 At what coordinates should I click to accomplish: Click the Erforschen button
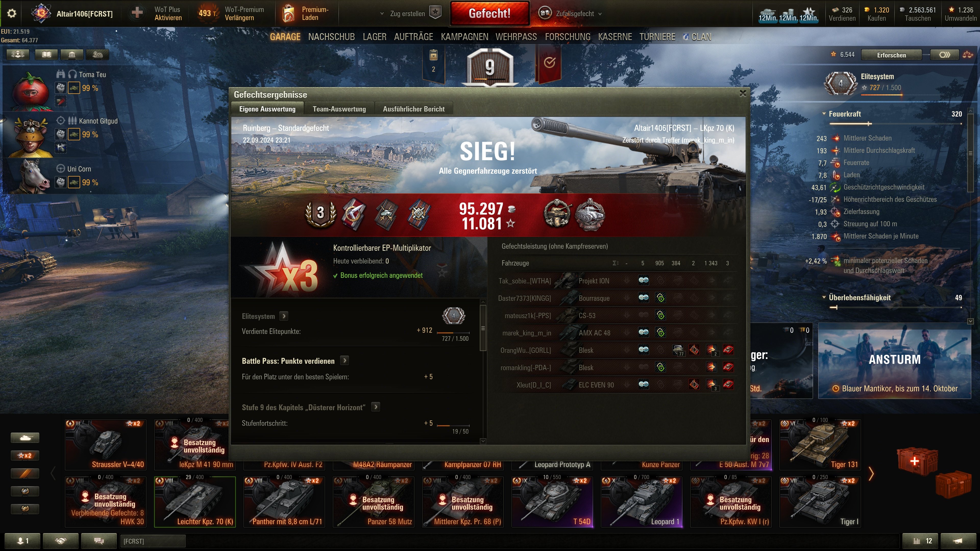pos(891,55)
